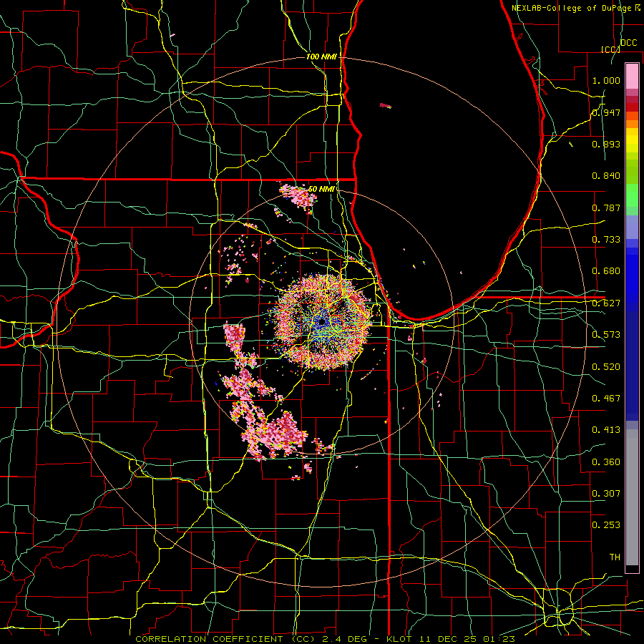Click the large pink echo cluster southwest of radar
The height and width of the screenshot is (644, 644).
tap(274, 435)
